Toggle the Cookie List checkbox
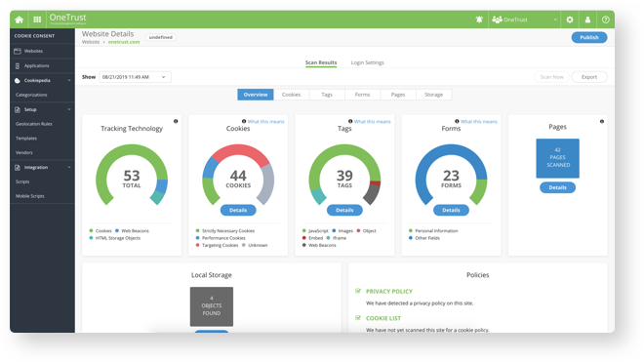The height and width of the screenshot is (362, 644). [358, 318]
